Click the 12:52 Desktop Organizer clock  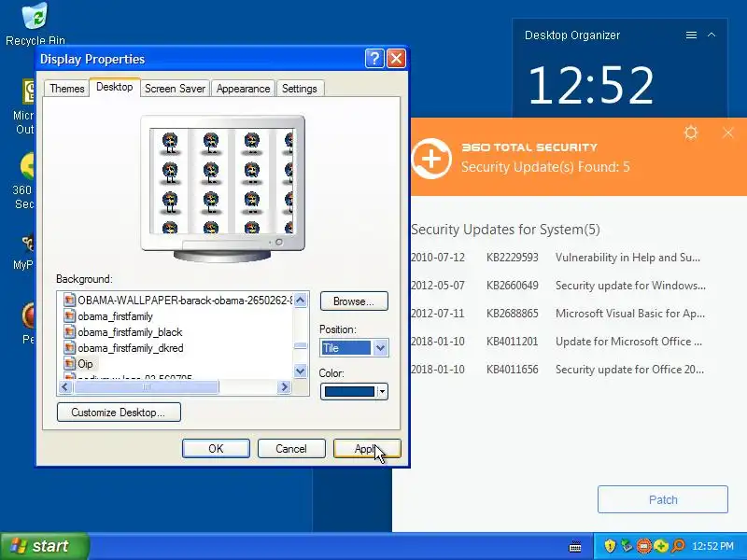[591, 85]
